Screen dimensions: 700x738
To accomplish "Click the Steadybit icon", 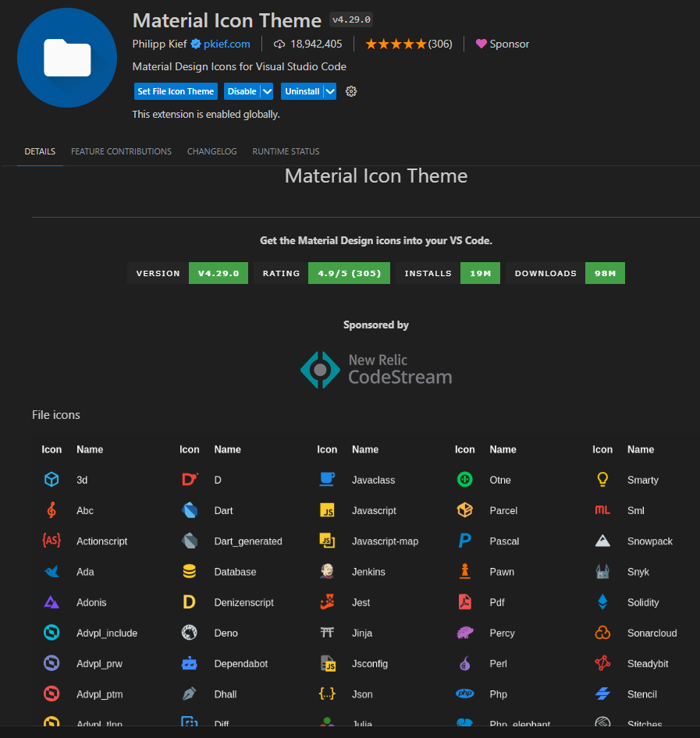I will [602, 663].
